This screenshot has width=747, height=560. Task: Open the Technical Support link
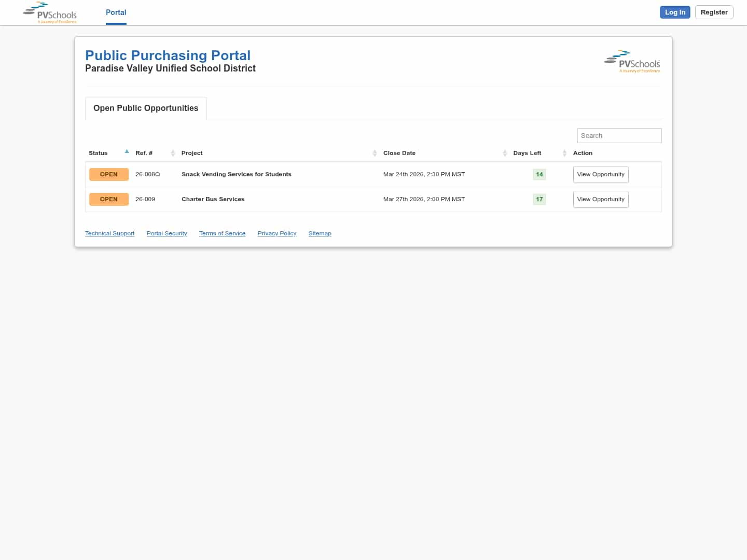(x=110, y=233)
